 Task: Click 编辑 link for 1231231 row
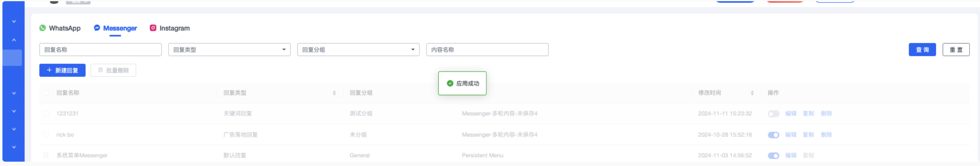point(791,114)
